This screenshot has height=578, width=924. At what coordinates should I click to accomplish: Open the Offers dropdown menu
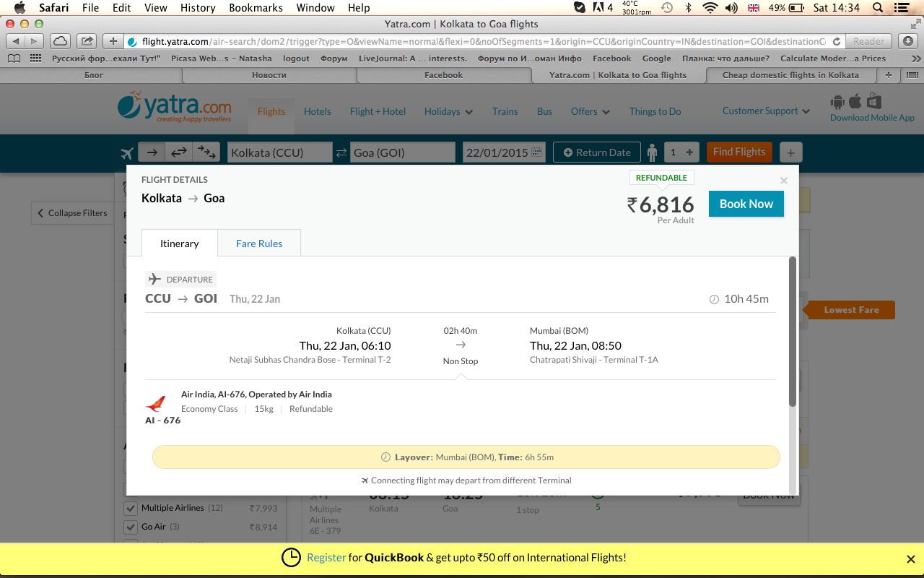[590, 111]
